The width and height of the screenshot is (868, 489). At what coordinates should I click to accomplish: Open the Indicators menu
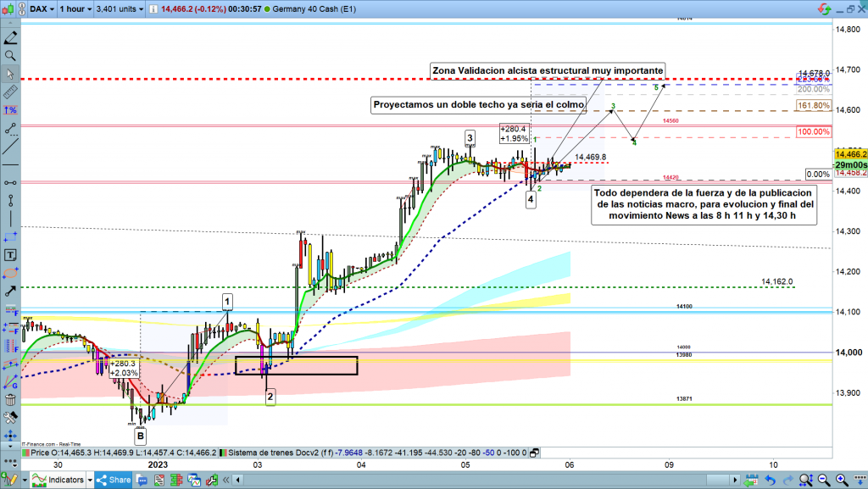point(59,480)
